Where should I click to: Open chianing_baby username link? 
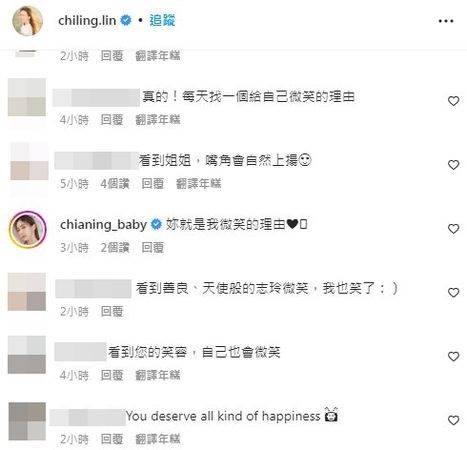[103, 225]
